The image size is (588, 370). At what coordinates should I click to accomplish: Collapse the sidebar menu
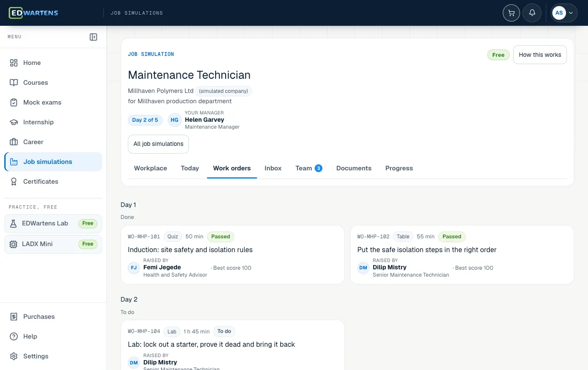[x=93, y=37]
